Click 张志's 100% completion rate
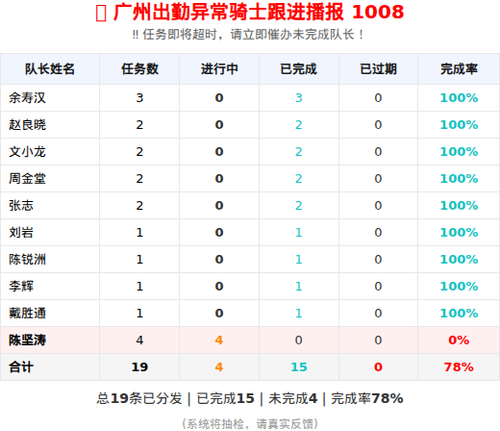 (459, 205)
